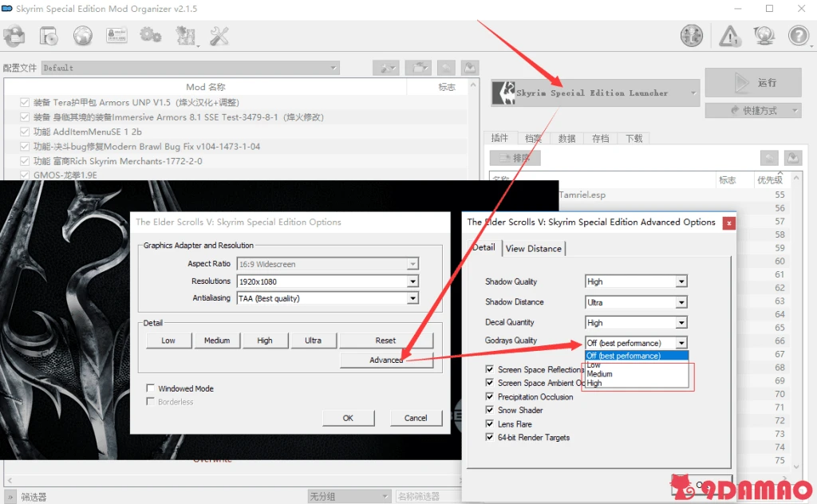
Task: Click the Medium detail preset button
Action: coord(217,341)
